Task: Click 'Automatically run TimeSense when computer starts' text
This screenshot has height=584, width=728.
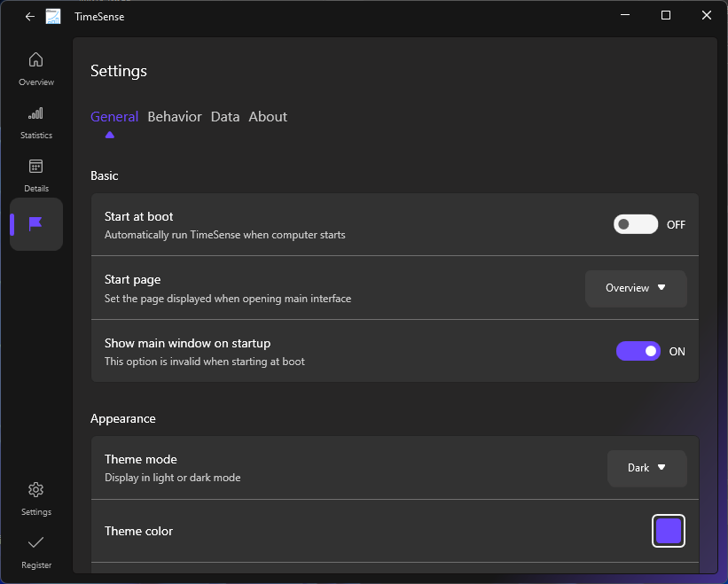Action: coord(225,235)
